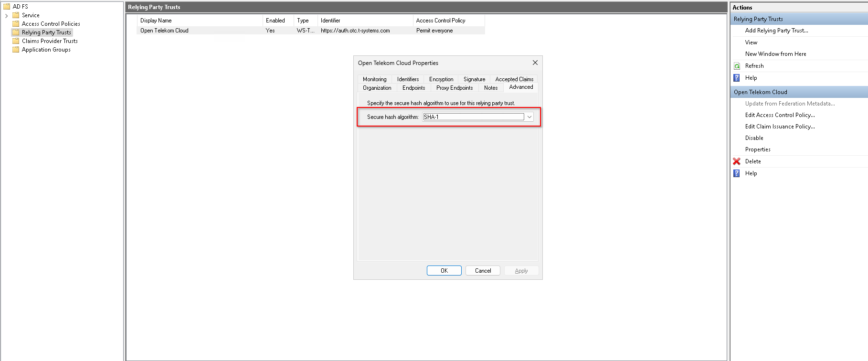Click the OK button

(x=444, y=271)
